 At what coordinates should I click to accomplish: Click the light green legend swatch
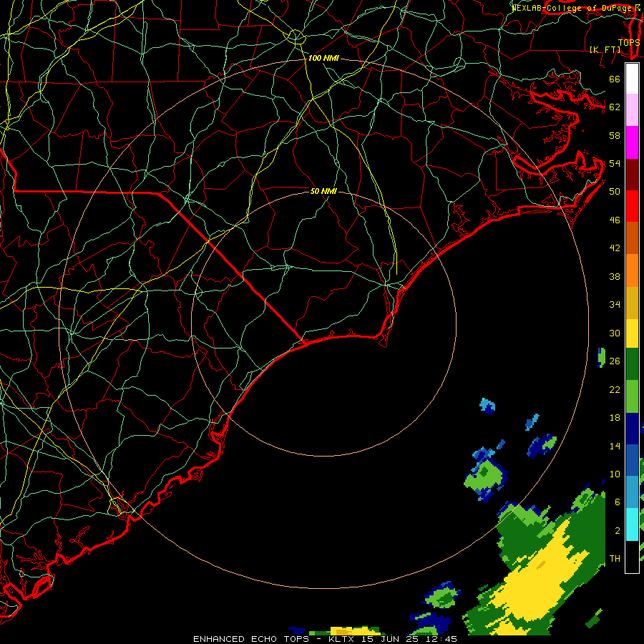pyautogui.click(x=632, y=396)
